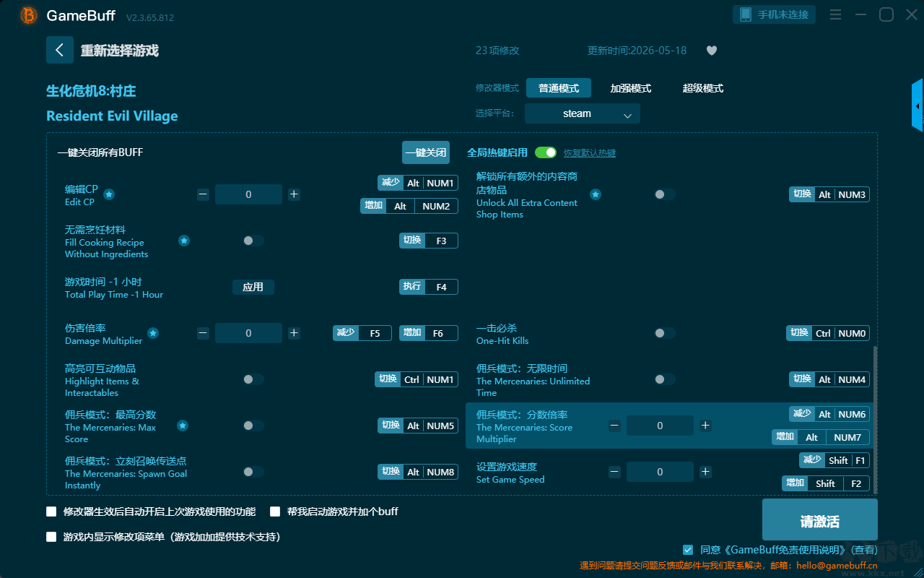Switch to 超级模式 trainer mode tab
The image size is (924, 578).
703,88
